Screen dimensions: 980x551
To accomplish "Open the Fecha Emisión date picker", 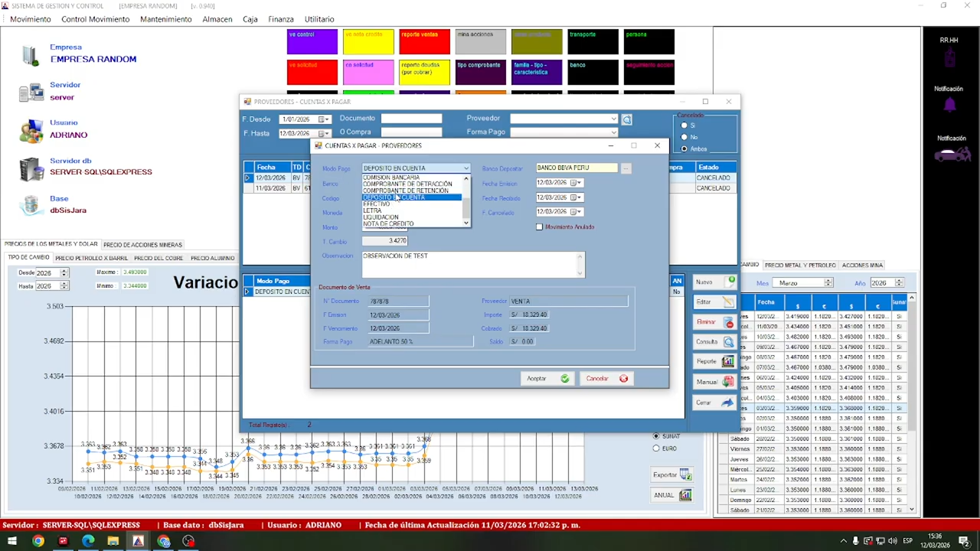I will (577, 183).
